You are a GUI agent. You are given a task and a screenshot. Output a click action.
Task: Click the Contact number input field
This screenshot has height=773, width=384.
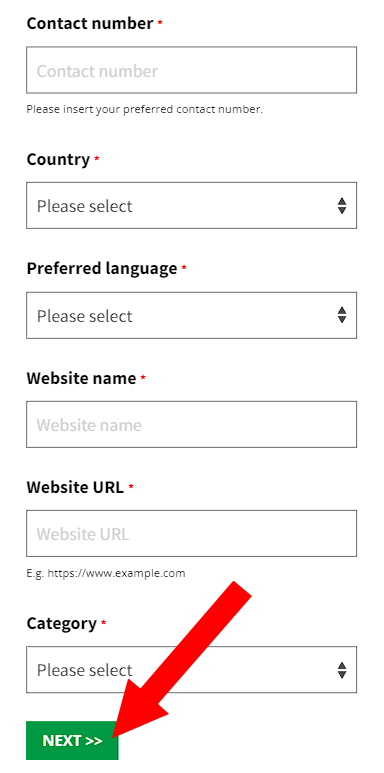pos(191,70)
